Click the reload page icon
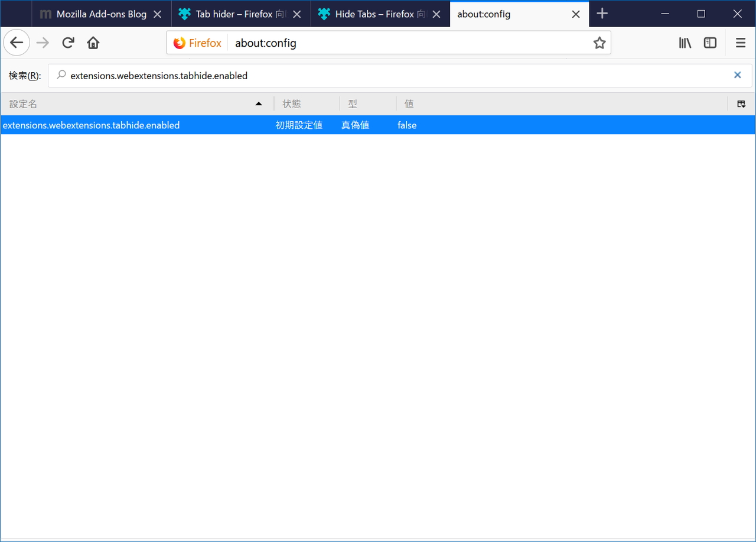 pos(68,42)
